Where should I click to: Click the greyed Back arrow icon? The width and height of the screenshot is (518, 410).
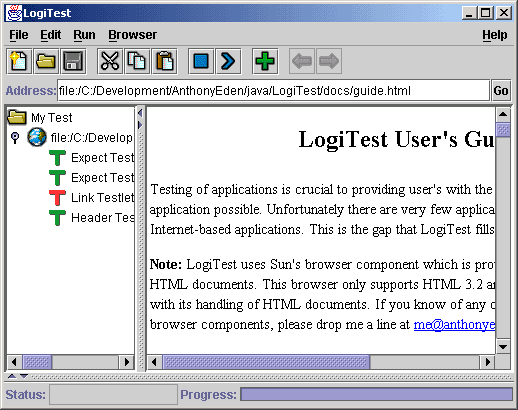point(302,61)
